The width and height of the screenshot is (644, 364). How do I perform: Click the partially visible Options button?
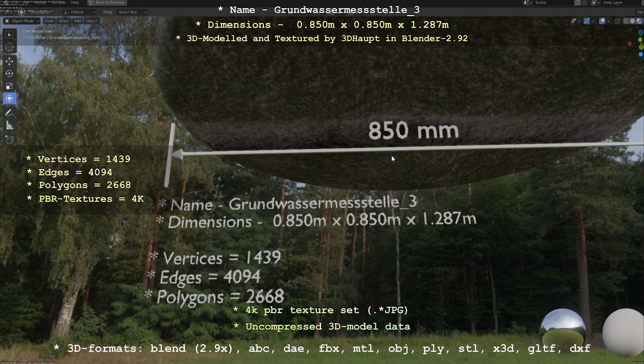tap(639, 12)
